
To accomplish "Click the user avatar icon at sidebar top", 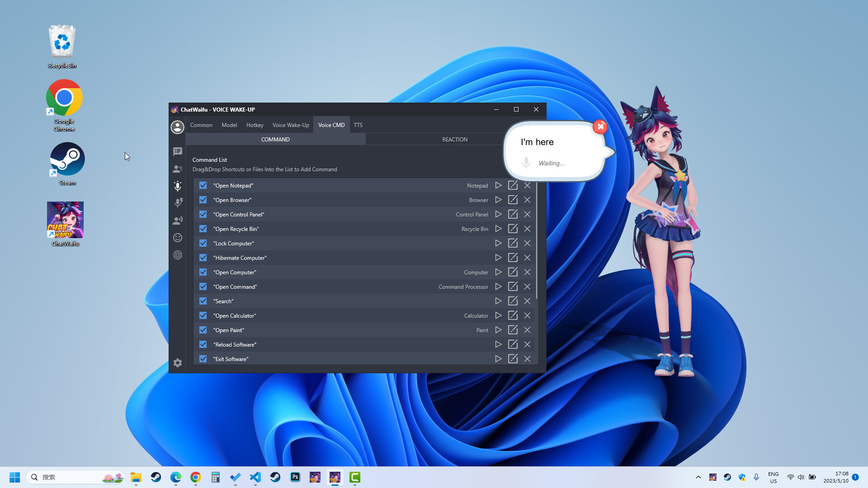I will (177, 127).
